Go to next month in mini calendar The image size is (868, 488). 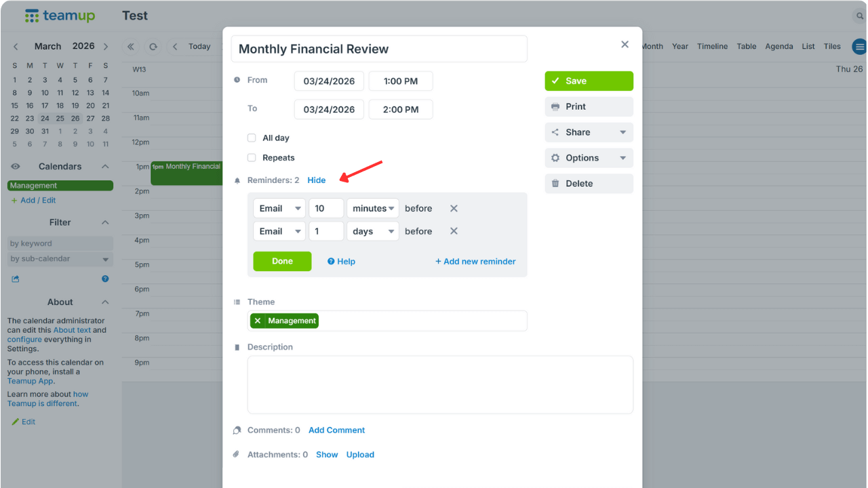pos(106,47)
